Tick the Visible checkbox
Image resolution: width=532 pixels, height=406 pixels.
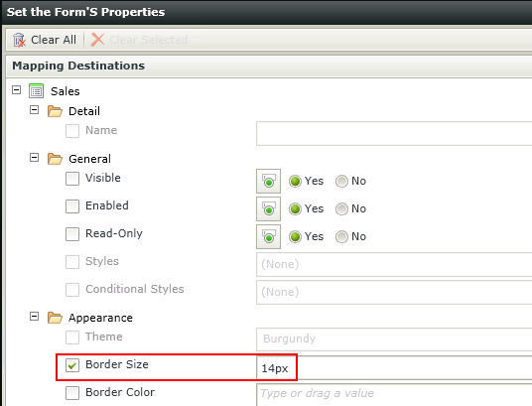(x=72, y=179)
